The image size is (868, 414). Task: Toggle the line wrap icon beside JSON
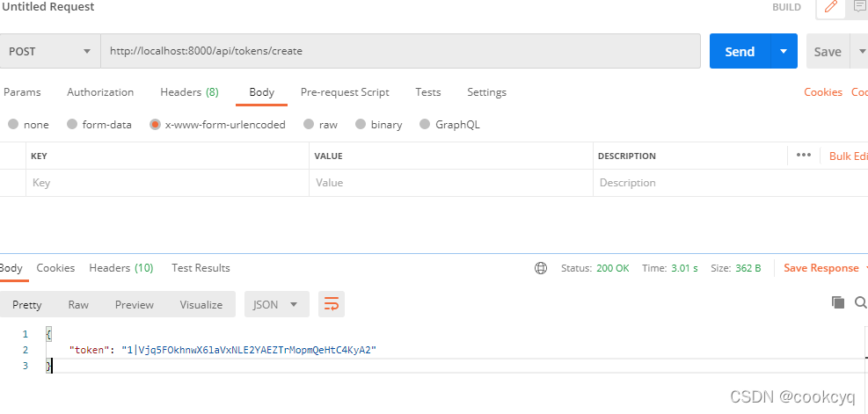[331, 304]
